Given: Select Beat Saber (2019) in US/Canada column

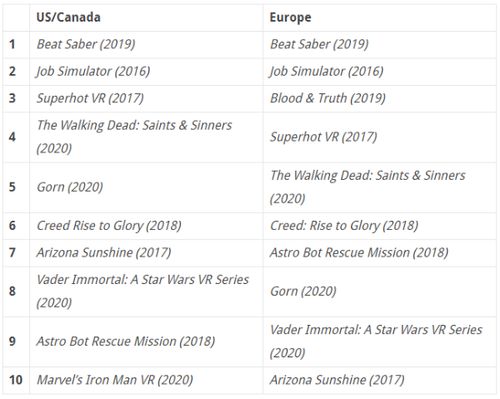Looking at the screenshot, I should (86, 44).
